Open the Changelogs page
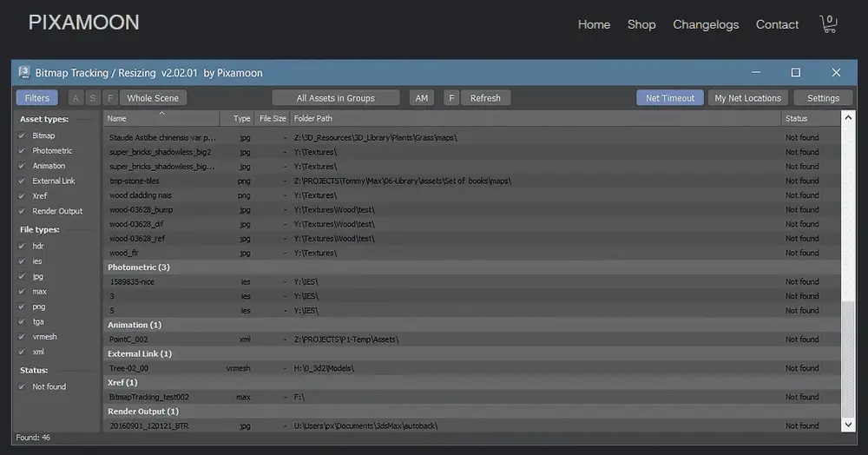 point(706,24)
